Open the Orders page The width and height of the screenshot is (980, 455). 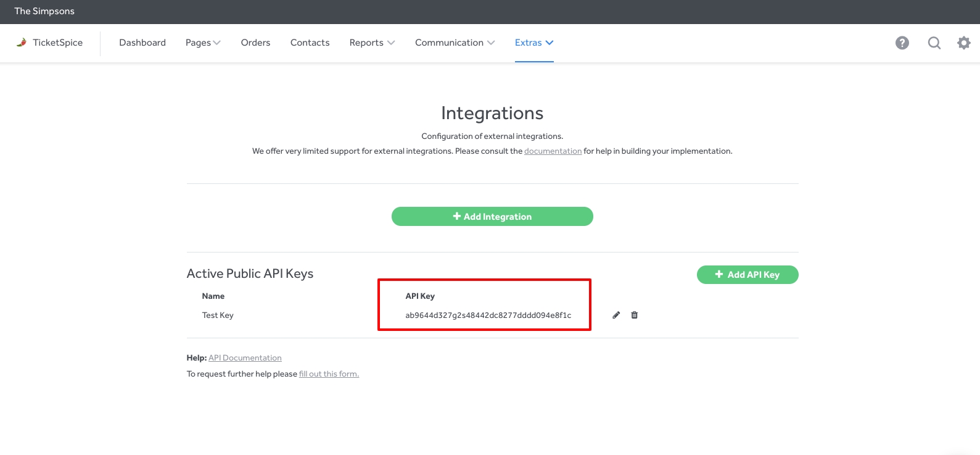pyautogui.click(x=255, y=43)
